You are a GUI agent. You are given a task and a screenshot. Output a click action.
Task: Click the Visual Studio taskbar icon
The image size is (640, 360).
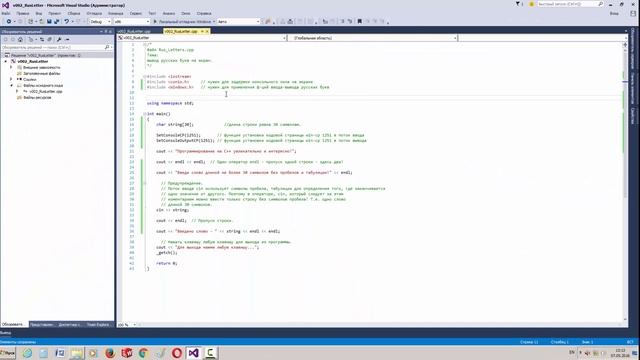pyautogui.click(x=193, y=353)
